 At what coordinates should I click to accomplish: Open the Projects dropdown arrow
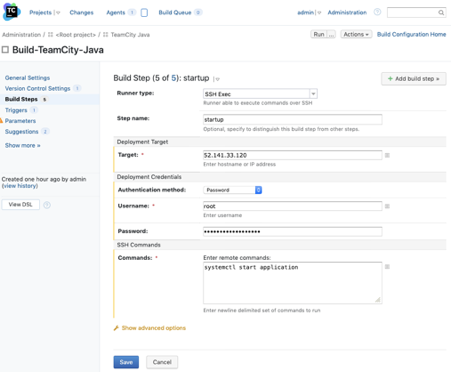[58, 13]
